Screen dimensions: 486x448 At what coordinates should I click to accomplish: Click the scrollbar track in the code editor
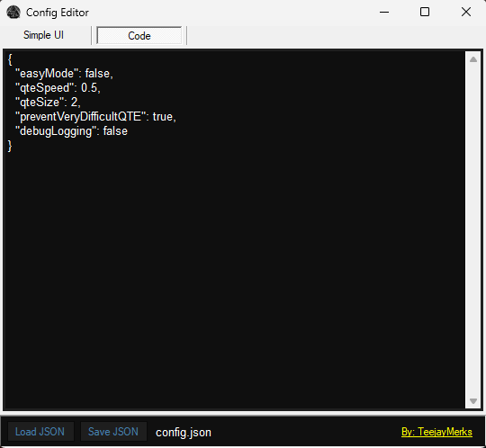(473, 230)
